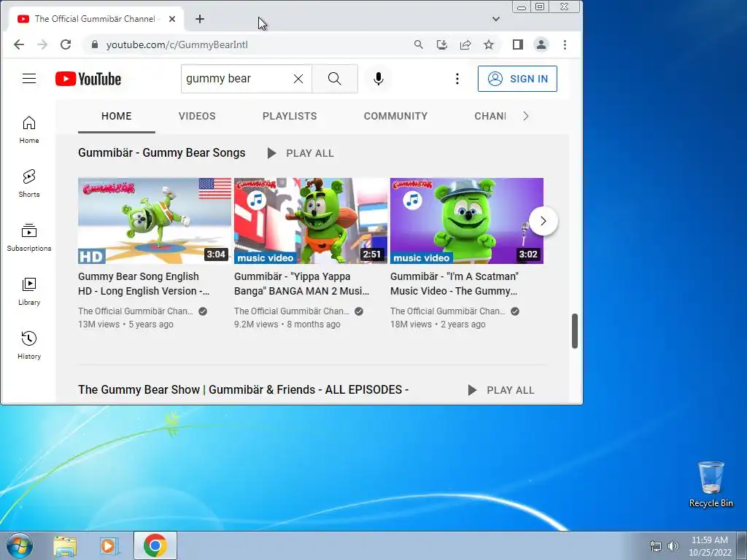Show next videos with carousel arrow
This screenshot has height=560, width=747.
[543, 221]
